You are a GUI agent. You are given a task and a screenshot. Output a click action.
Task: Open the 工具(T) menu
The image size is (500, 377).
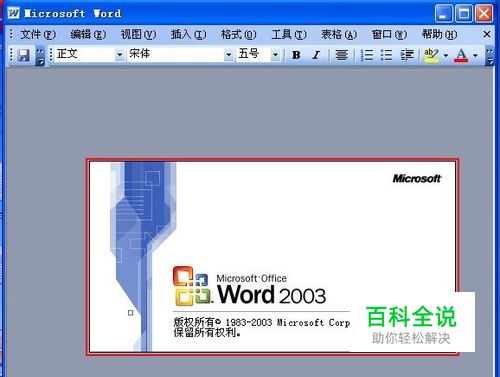[289, 34]
